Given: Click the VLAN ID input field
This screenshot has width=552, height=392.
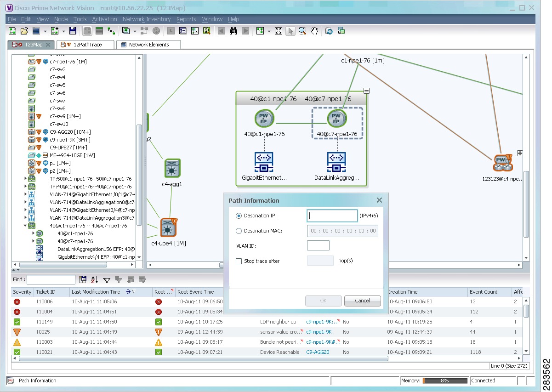Looking at the screenshot, I should [318, 245].
